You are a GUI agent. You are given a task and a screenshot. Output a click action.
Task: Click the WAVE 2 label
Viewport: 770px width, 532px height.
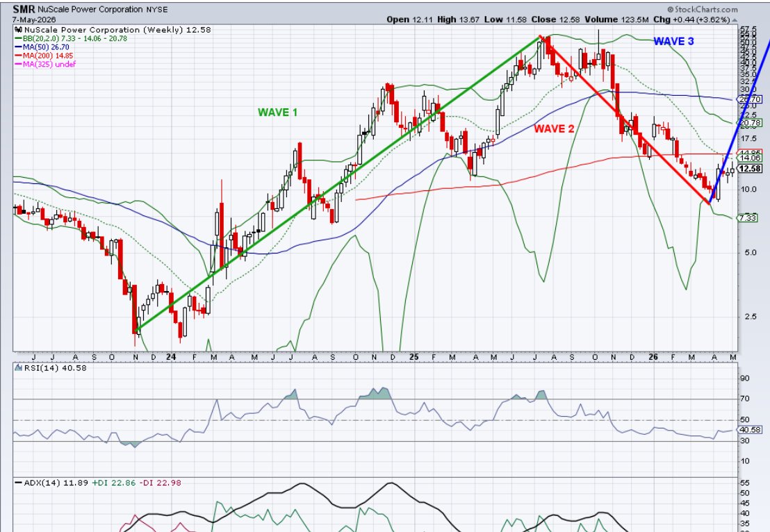(x=554, y=129)
